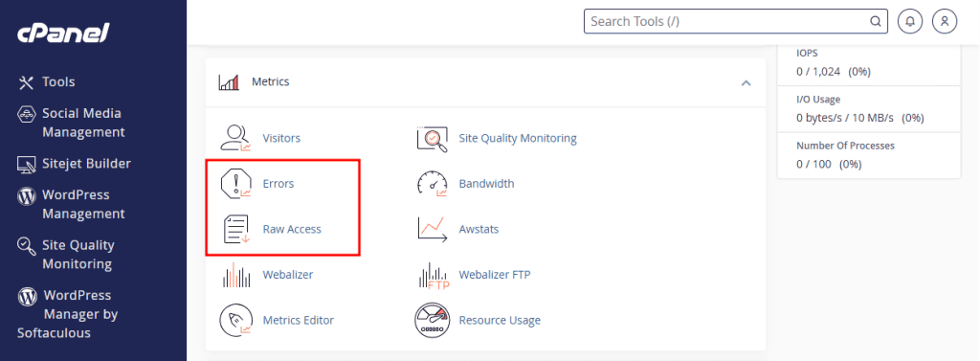This screenshot has width=980, height=361.
Task: Click the Resource Usage gauge icon
Action: coord(432,321)
